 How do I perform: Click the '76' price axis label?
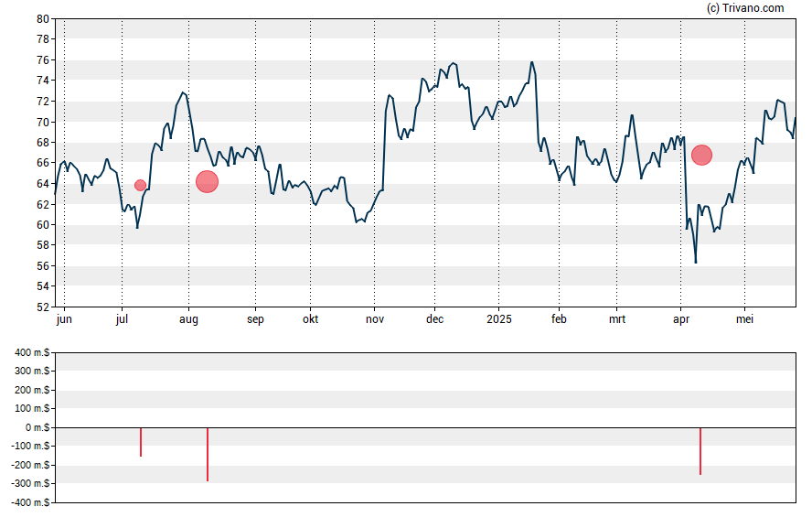tap(43, 60)
